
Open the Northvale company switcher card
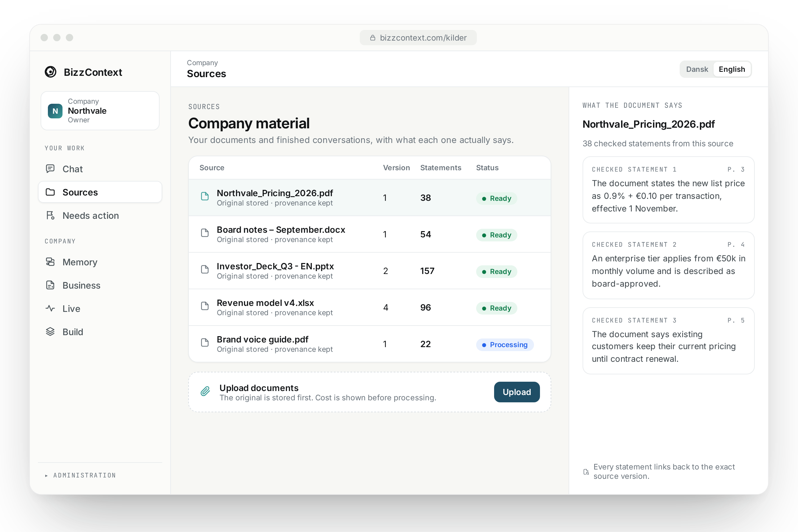tap(100, 111)
